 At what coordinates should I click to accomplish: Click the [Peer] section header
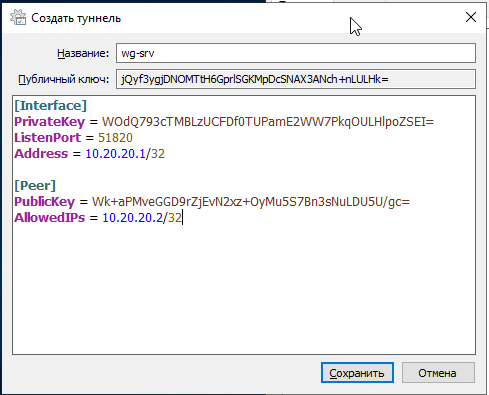coord(35,186)
